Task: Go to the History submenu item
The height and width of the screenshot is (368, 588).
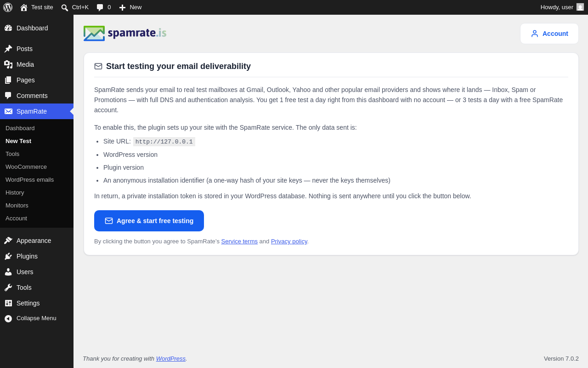Action: [15, 192]
